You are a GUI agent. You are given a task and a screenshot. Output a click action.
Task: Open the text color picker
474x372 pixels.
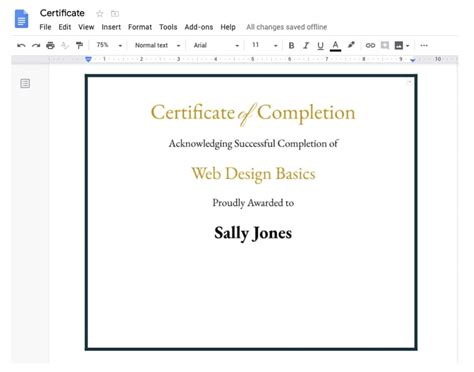click(335, 46)
